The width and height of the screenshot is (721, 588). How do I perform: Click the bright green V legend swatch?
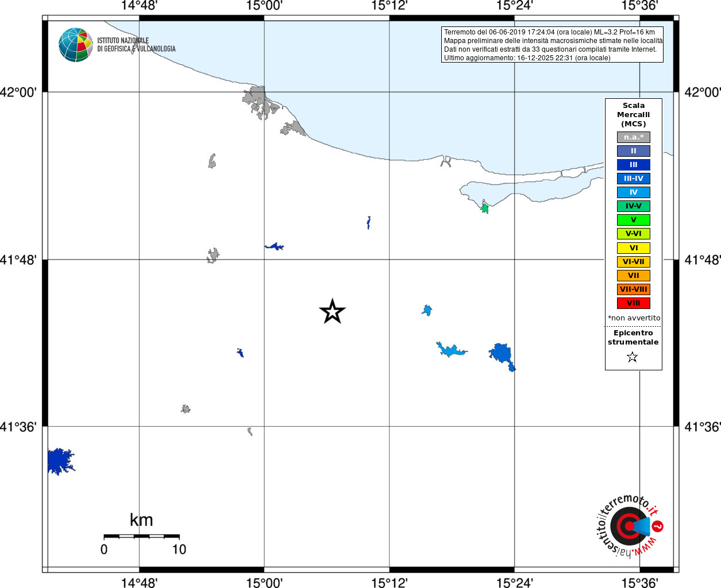[634, 220]
